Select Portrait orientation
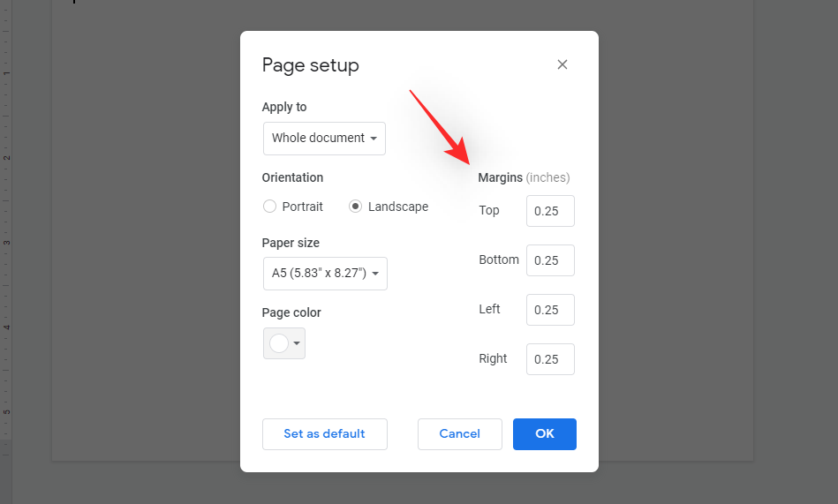 (x=270, y=207)
